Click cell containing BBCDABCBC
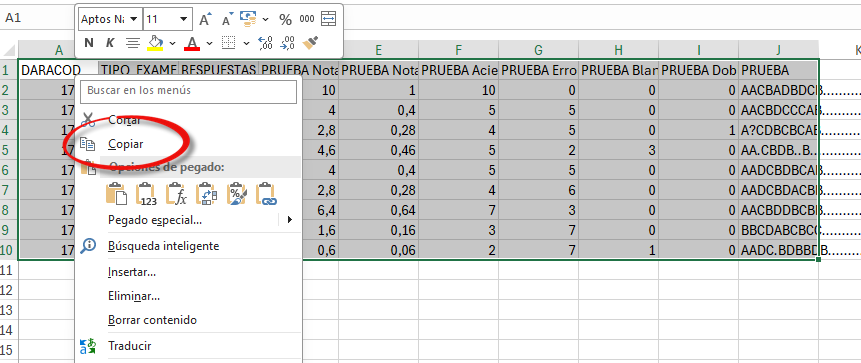Screen dimensions: 861x363 (x=779, y=230)
